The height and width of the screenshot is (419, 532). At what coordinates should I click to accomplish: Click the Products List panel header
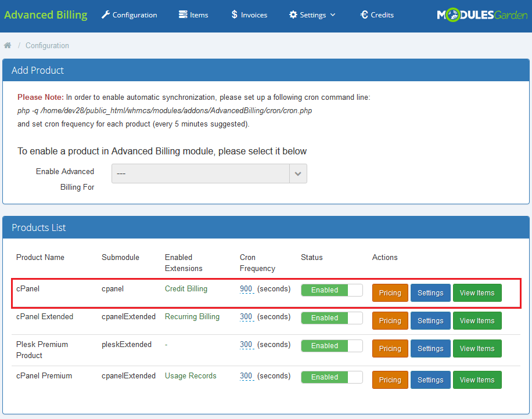266,227
